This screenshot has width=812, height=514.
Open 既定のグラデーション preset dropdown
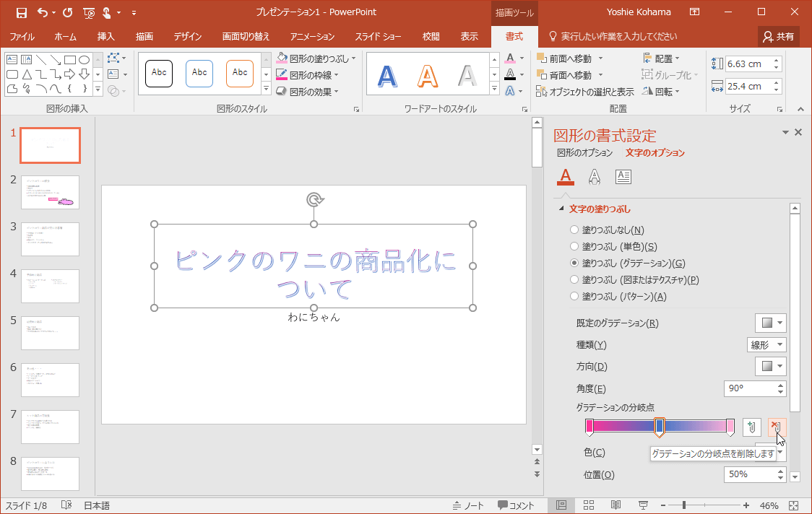[x=770, y=323]
